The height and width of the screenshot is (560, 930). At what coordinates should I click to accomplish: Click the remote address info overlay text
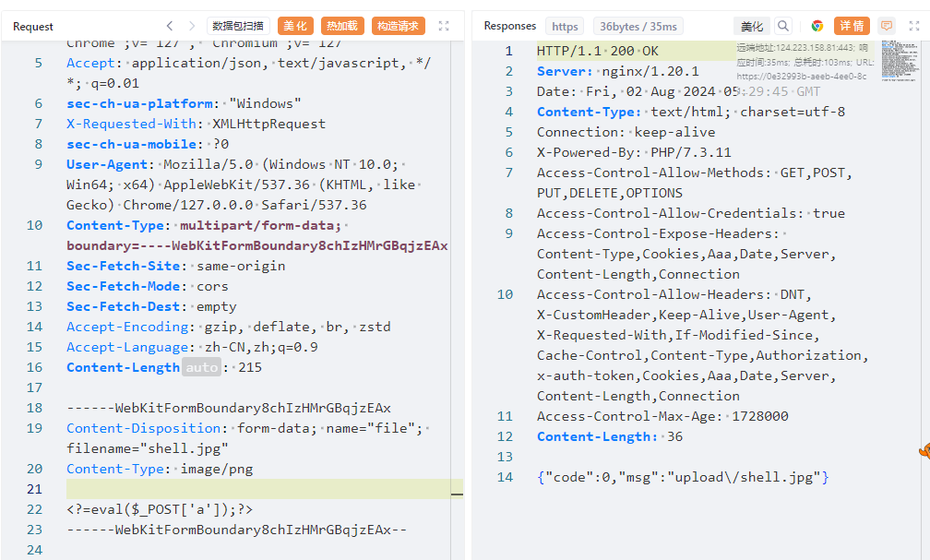[805, 62]
